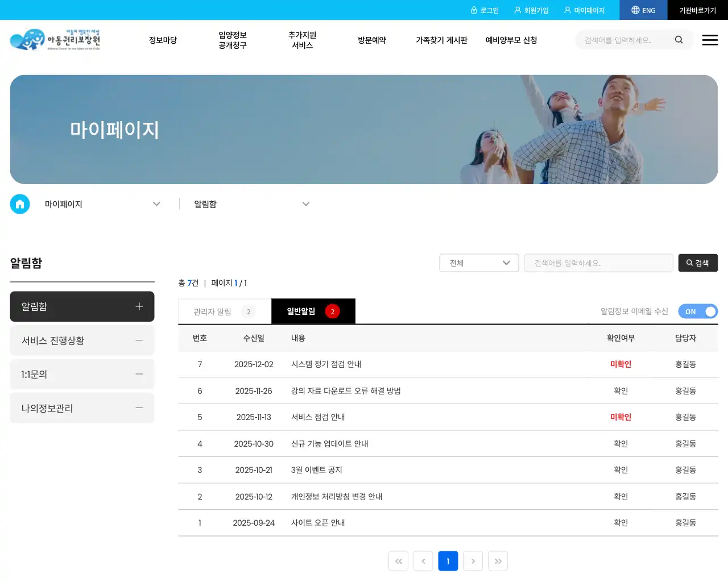Click the home icon in the breadcrumb
728x582 pixels.
[20, 204]
